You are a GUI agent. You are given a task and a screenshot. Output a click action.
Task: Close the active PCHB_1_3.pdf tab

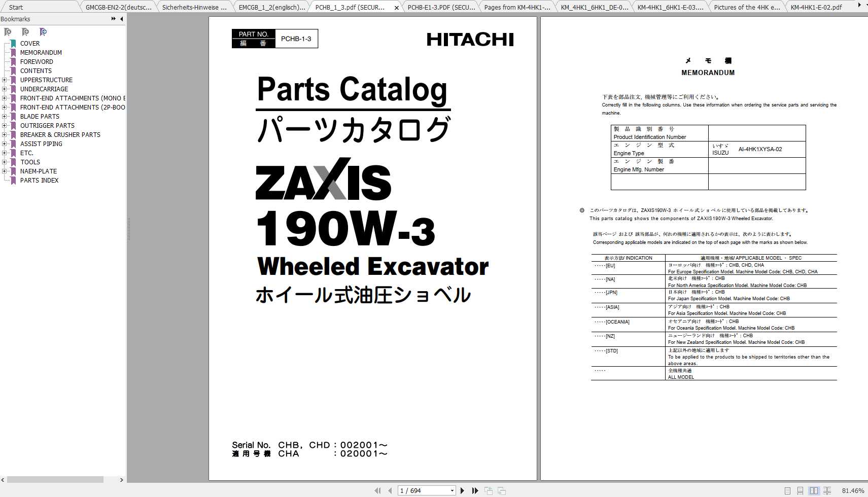click(x=397, y=8)
